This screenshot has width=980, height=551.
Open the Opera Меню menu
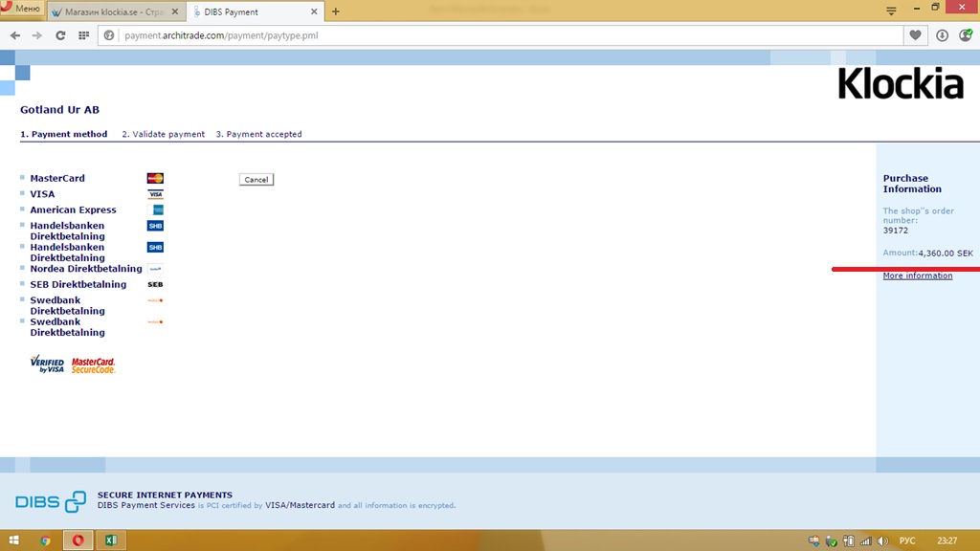(x=21, y=9)
